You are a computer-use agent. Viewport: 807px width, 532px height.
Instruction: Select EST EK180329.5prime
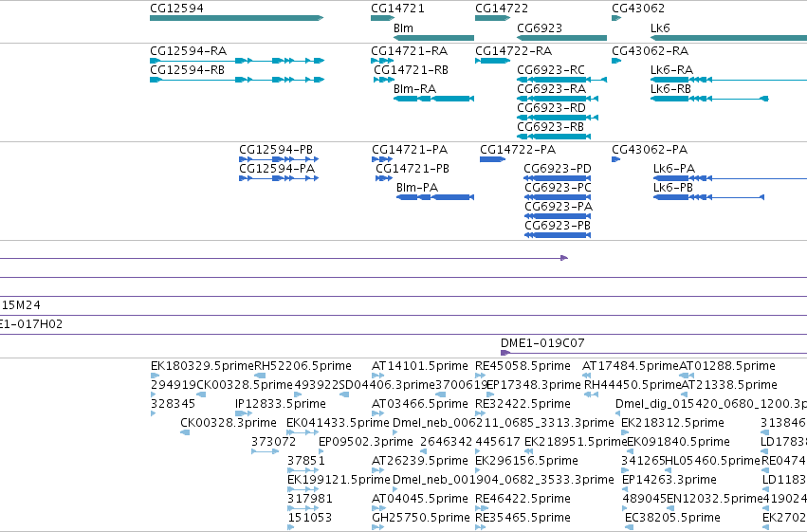pyautogui.click(x=155, y=376)
